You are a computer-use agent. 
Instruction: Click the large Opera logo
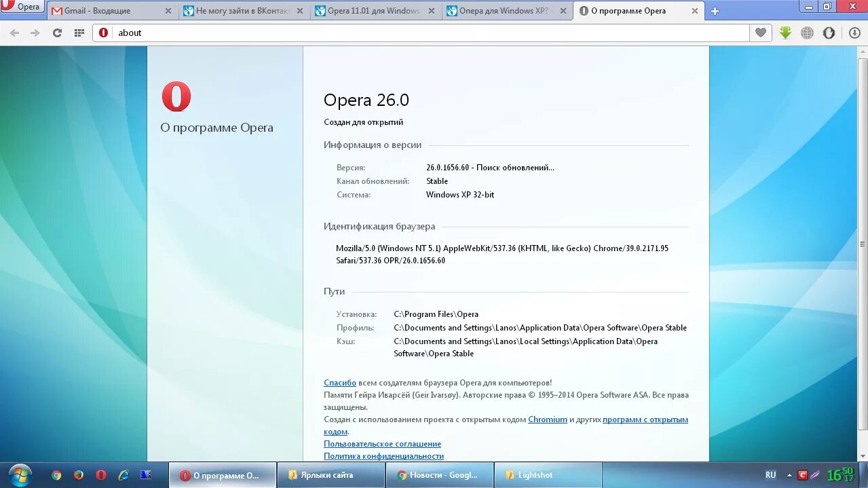176,96
